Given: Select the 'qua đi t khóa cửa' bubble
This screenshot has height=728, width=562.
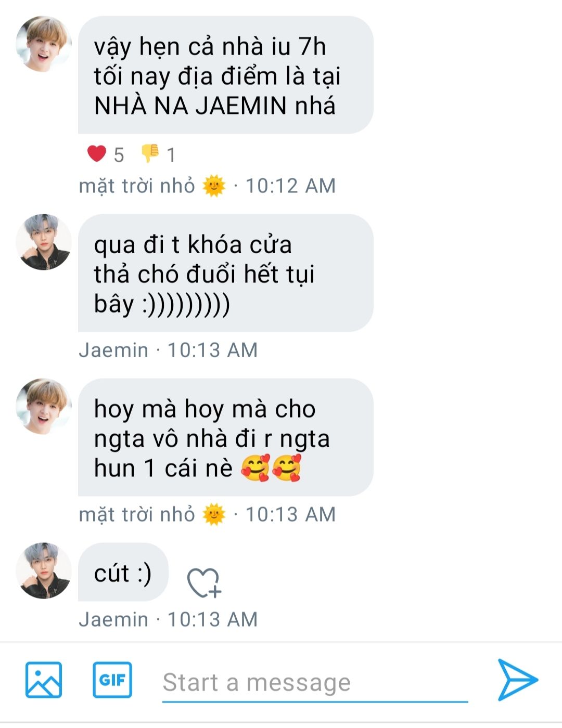Looking at the screenshot, I should coord(225,273).
